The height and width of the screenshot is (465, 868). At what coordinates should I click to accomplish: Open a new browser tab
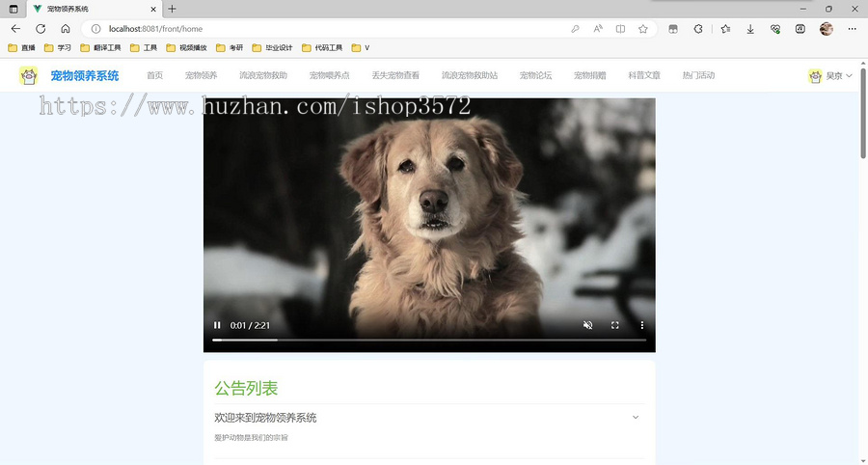pos(173,9)
